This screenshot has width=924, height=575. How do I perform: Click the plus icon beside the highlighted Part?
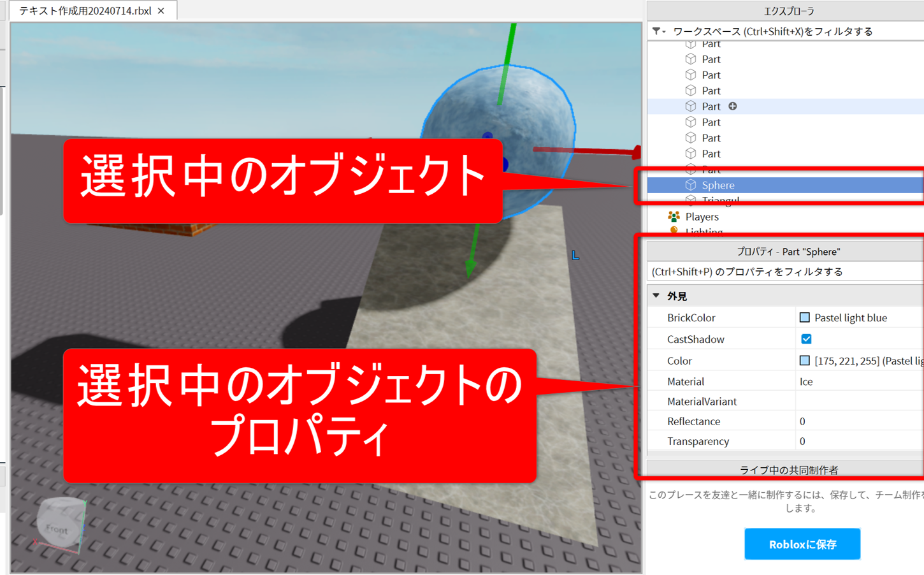point(733,106)
